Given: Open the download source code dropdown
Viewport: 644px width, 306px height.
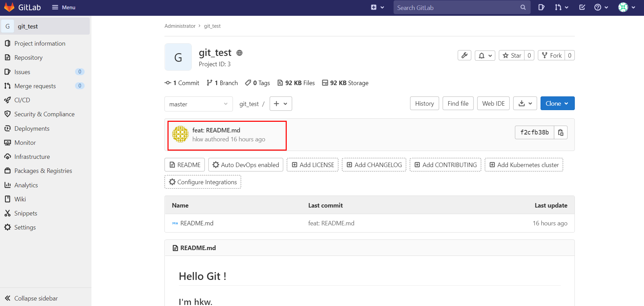Looking at the screenshot, I should point(525,103).
